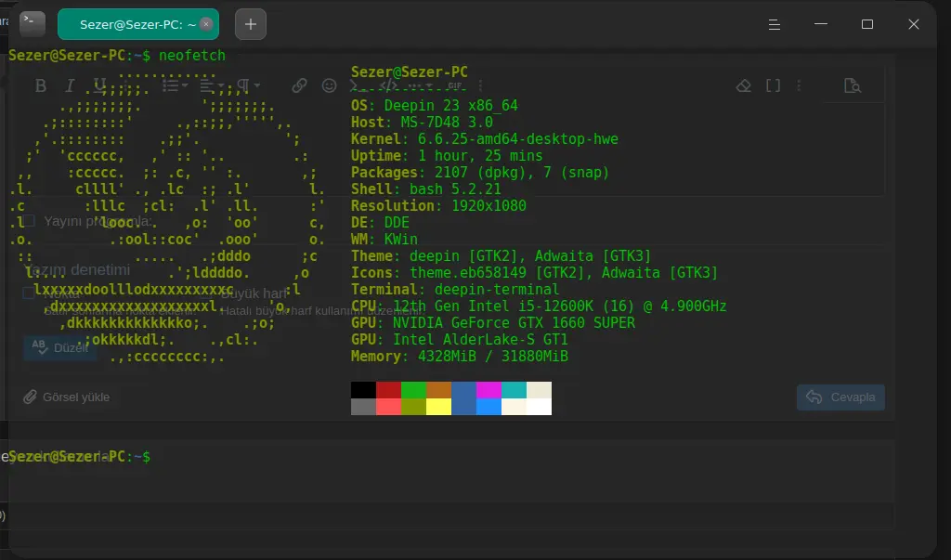This screenshot has width=951, height=560.
Task: Open the more options dots next to brackets icon
Action: click(x=799, y=85)
